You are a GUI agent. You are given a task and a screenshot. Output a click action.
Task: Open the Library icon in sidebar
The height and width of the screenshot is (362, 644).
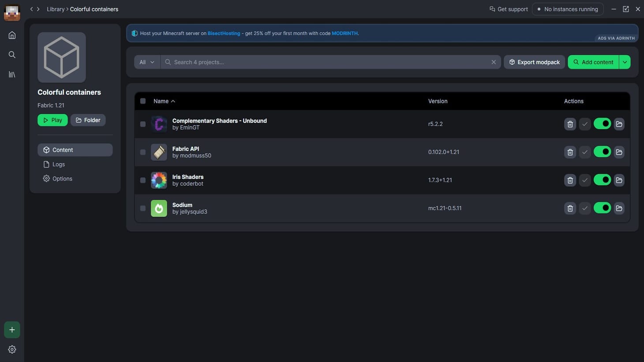[x=12, y=75]
